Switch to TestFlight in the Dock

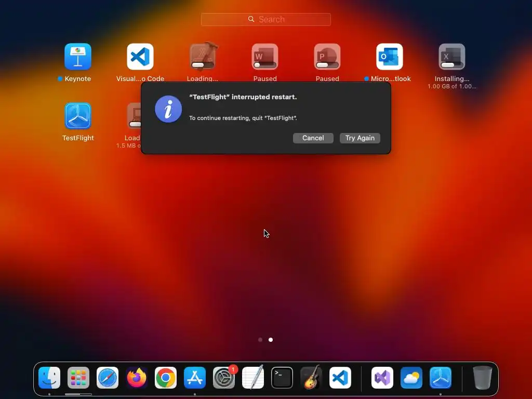pyautogui.click(x=441, y=378)
